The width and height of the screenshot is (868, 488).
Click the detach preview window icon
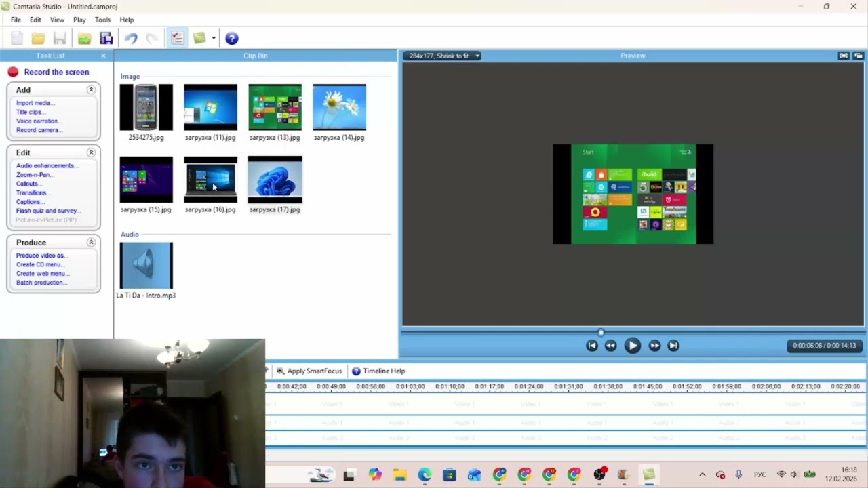click(858, 56)
